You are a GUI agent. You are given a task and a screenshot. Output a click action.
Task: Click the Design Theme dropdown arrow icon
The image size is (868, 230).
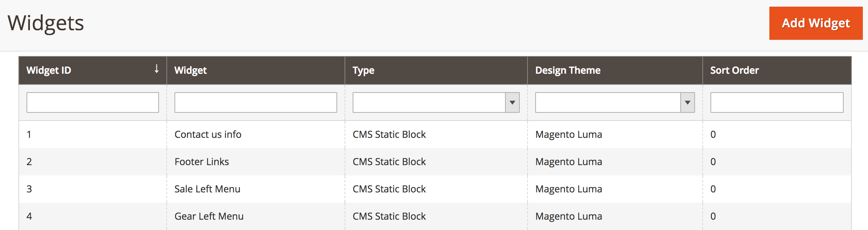(x=687, y=102)
